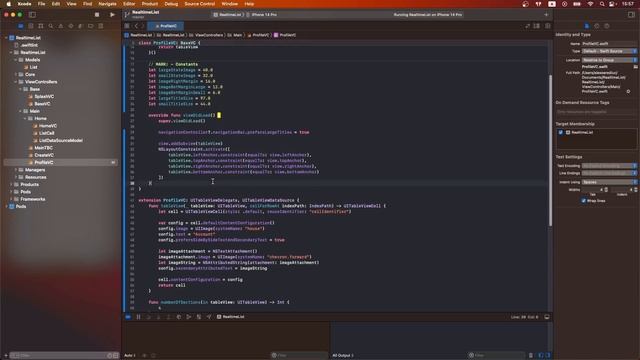Open the Project navigator tab icon
Image resolution: width=640 pixels, height=360 pixels.
coord(20,26)
